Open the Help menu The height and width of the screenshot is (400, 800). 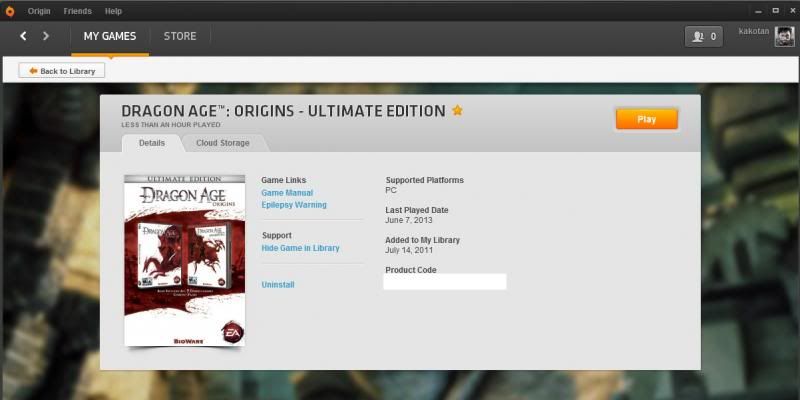pos(113,10)
